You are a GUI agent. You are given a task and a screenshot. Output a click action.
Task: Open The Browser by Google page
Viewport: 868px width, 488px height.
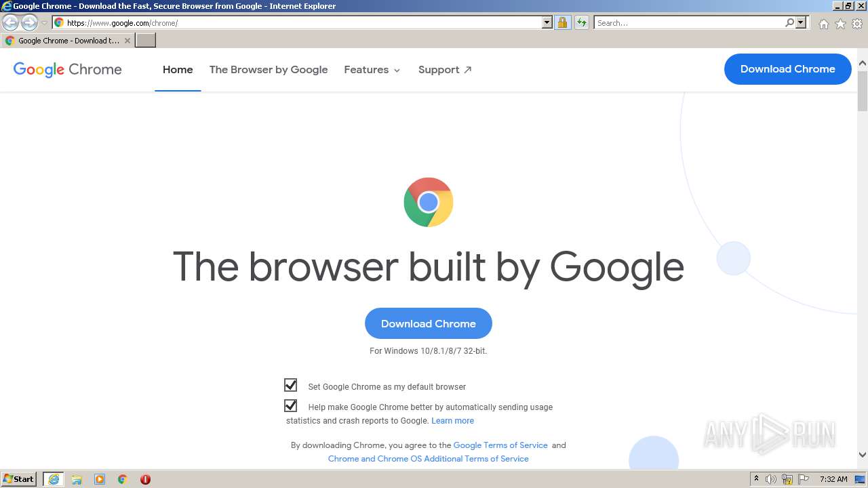269,69
